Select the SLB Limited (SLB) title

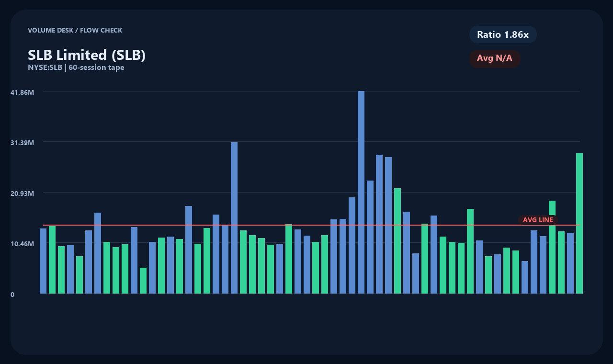tap(87, 55)
